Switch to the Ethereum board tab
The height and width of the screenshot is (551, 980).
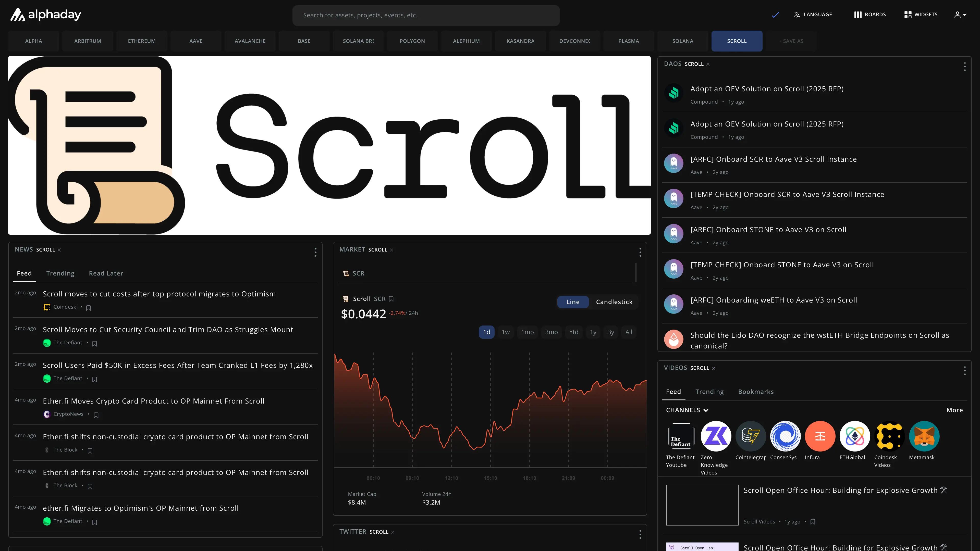pos(142,41)
